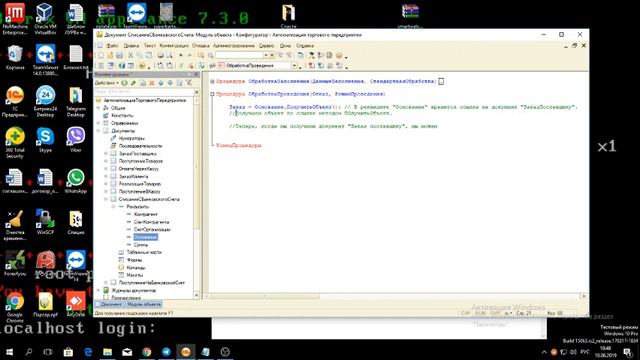Click the New document toolbar icon
This screenshot has width=640, height=360.
(x=101, y=55)
